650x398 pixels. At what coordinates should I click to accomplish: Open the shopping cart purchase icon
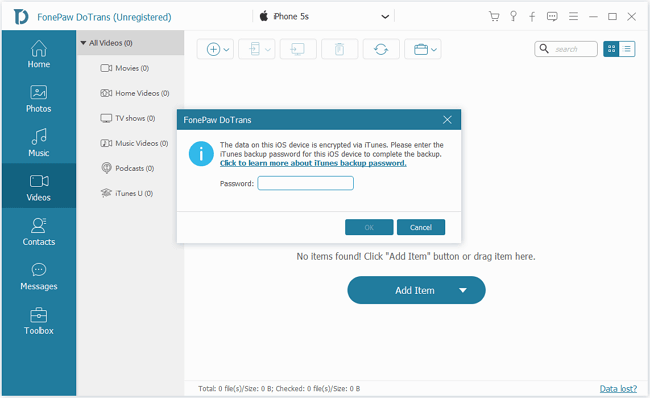494,17
